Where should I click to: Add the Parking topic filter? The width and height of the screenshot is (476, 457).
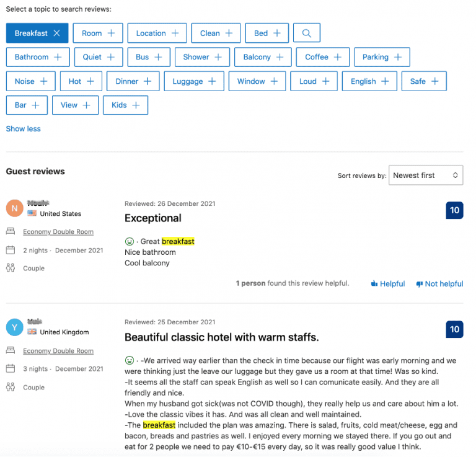click(382, 57)
